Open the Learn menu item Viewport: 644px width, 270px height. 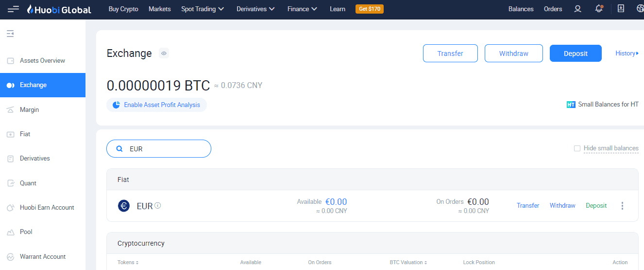(338, 9)
